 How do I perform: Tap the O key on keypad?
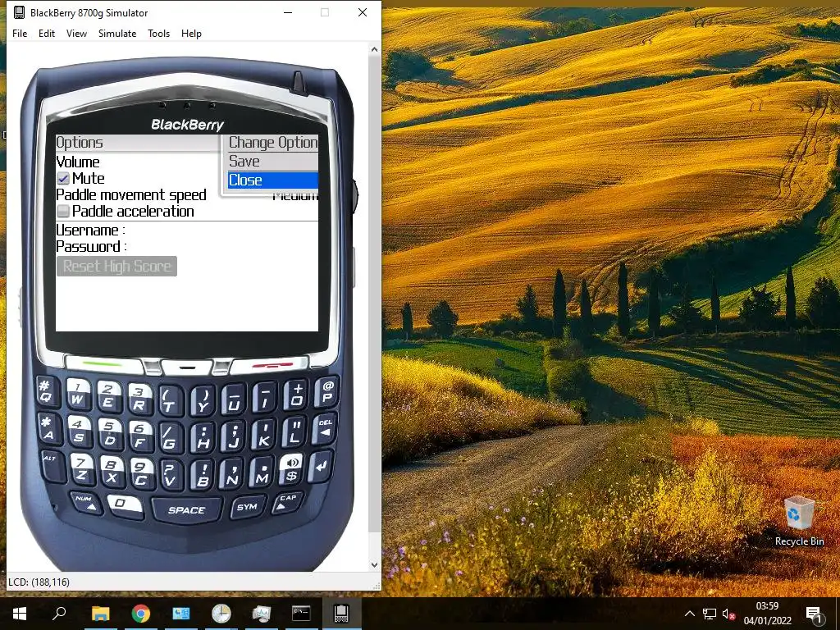click(295, 395)
